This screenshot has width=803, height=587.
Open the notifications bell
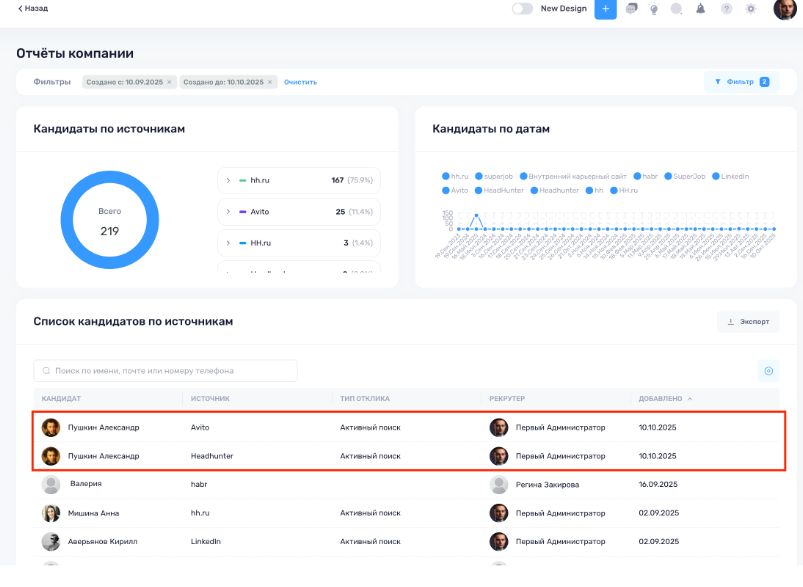pyautogui.click(x=700, y=9)
